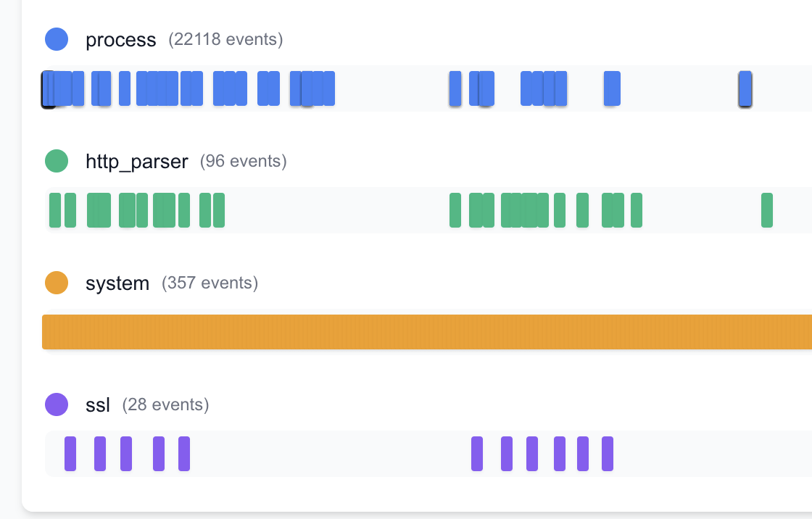Select the http_parser label heading
Image resolution: width=812 pixels, height=519 pixels.
tap(138, 161)
